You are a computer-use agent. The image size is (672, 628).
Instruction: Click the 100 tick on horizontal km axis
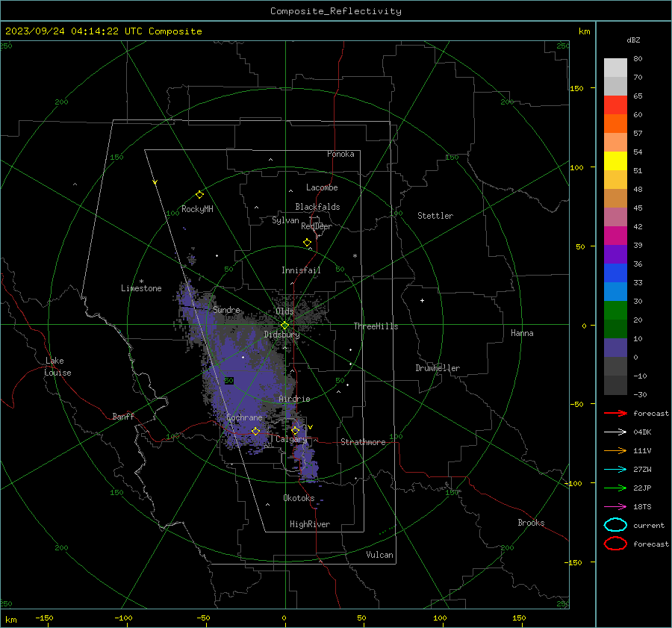click(x=440, y=618)
